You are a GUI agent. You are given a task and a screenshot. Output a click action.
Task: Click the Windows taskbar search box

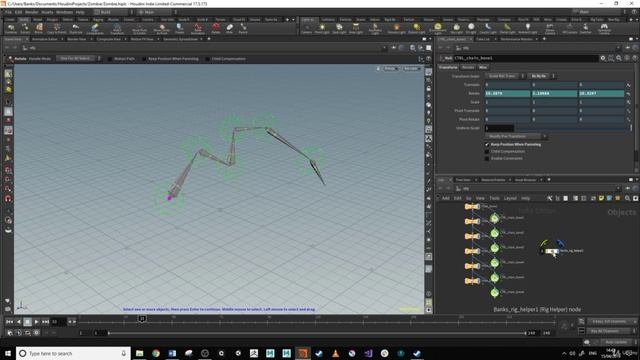(73, 353)
